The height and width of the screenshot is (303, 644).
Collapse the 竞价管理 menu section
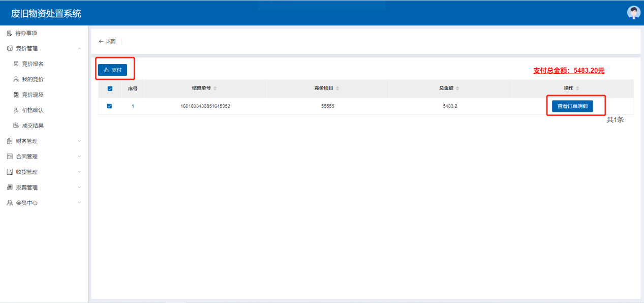click(x=79, y=49)
